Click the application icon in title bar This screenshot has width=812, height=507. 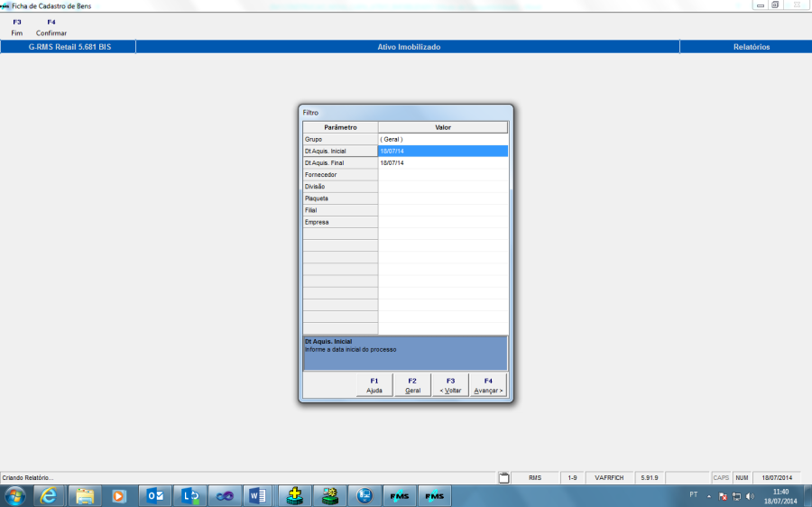[5, 5]
